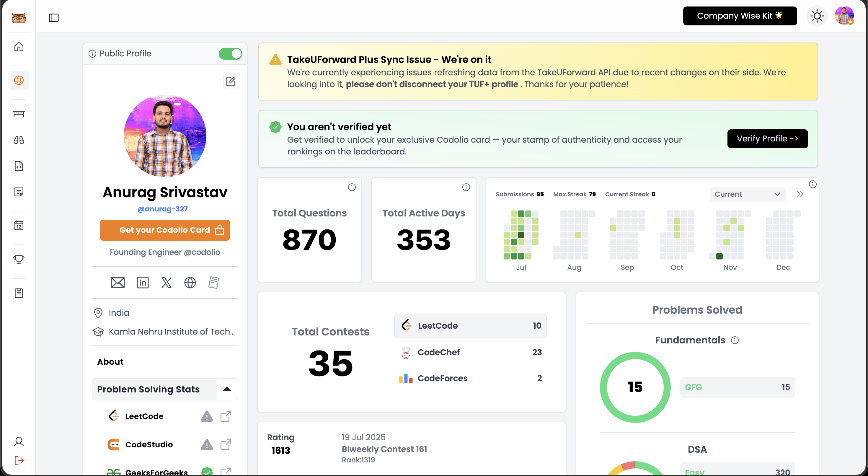
Task: Click the Verify Profile button
Action: (x=767, y=138)
